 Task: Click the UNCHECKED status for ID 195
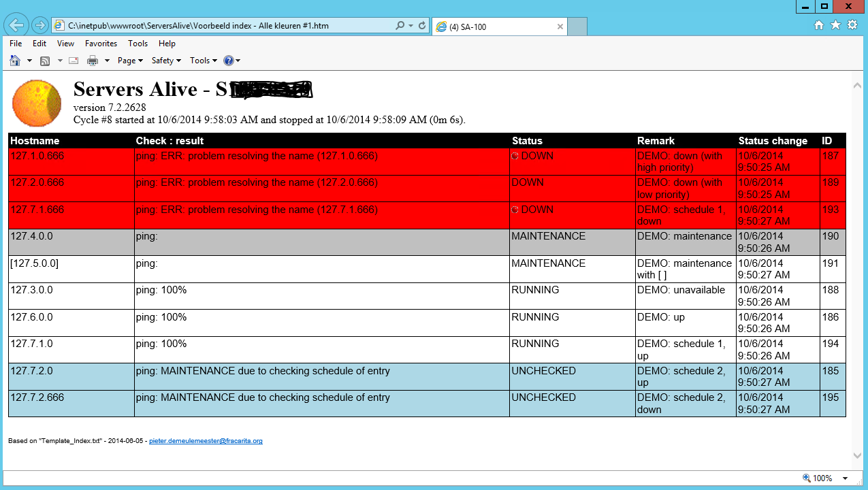tap(543, 397)
